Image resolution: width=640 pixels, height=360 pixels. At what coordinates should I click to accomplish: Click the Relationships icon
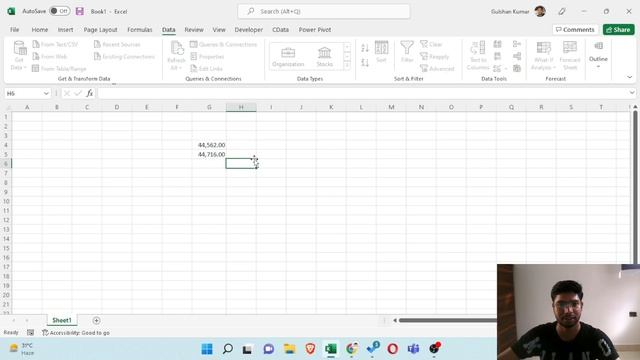(517, 56)
